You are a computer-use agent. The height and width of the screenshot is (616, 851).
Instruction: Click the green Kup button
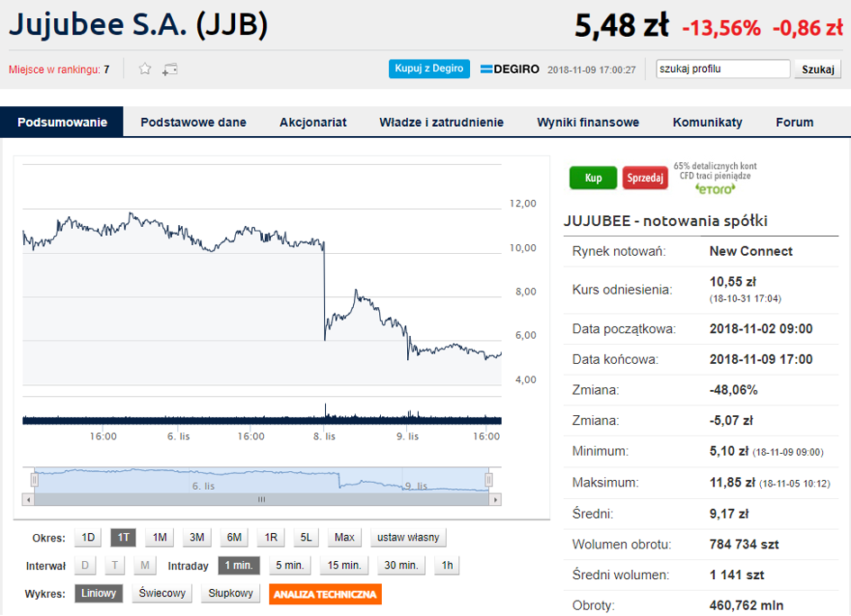click(x=593, y=178)
